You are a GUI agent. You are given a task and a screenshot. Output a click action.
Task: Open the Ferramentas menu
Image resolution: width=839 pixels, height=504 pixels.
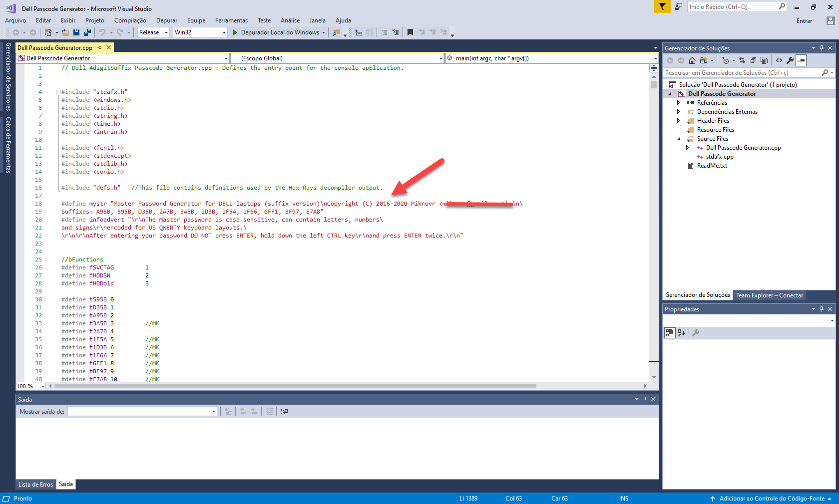(x=231, y=20)
